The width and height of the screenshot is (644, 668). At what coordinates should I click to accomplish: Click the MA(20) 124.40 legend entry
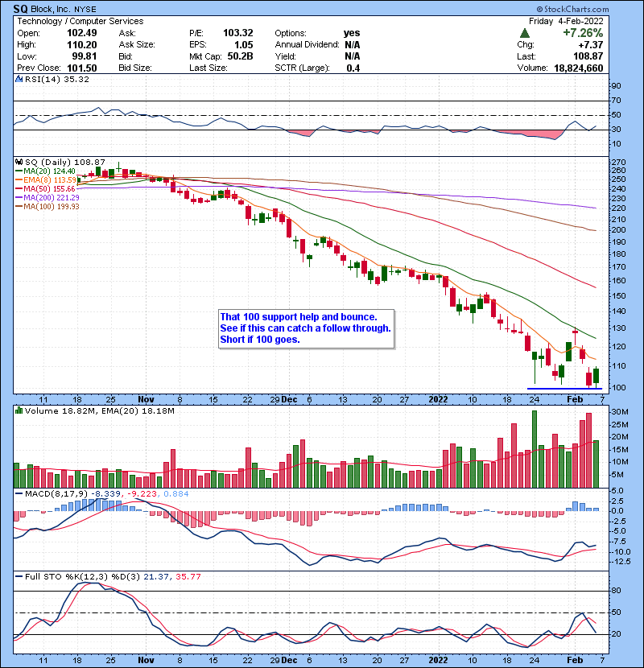[x=46, y=171]
